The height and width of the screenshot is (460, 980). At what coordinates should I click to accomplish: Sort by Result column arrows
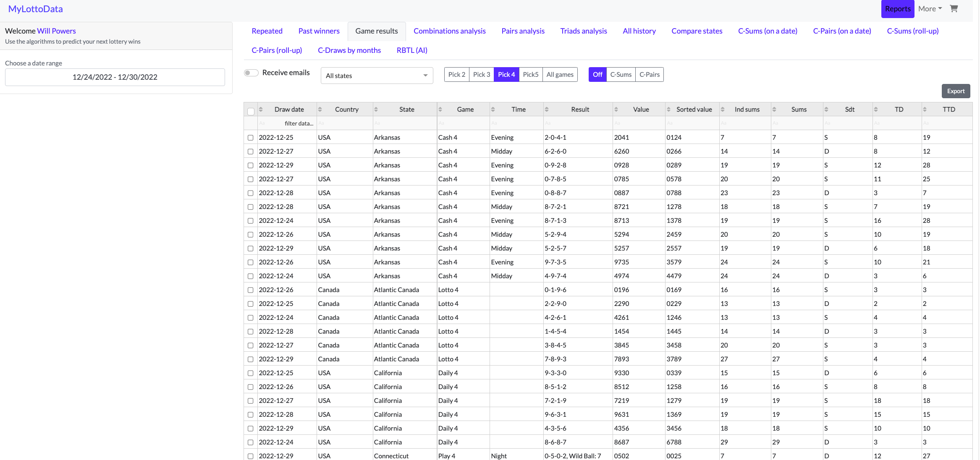pyautogui.click(x=547, y=110)
